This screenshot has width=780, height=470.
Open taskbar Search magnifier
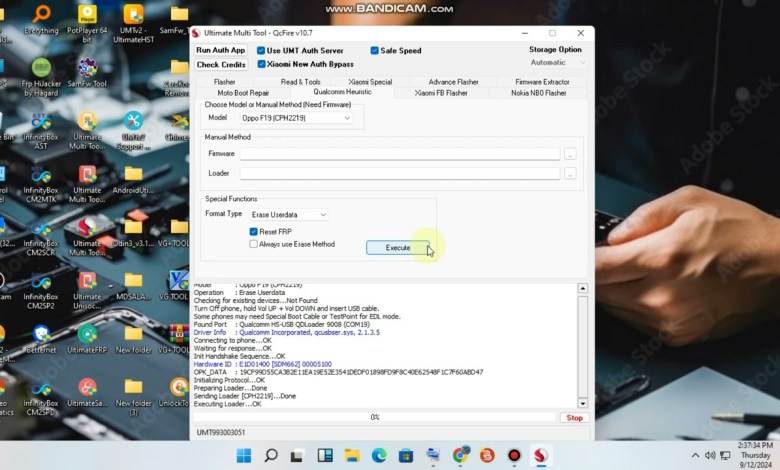[x=271, y=455]
